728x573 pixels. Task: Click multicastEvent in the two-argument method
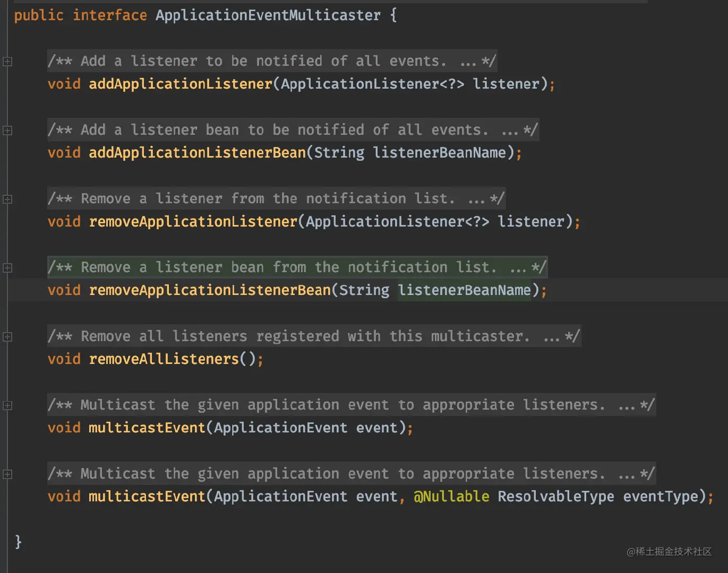coord(147,497)
